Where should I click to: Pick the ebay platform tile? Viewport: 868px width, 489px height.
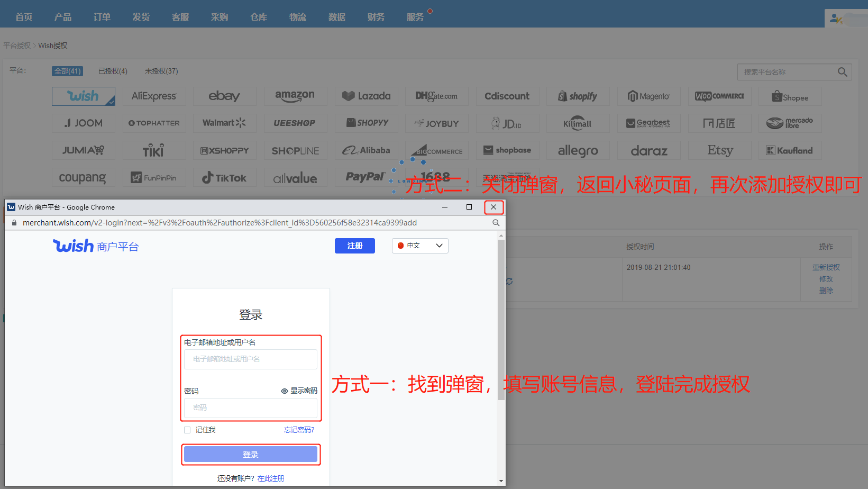(225, 96)
